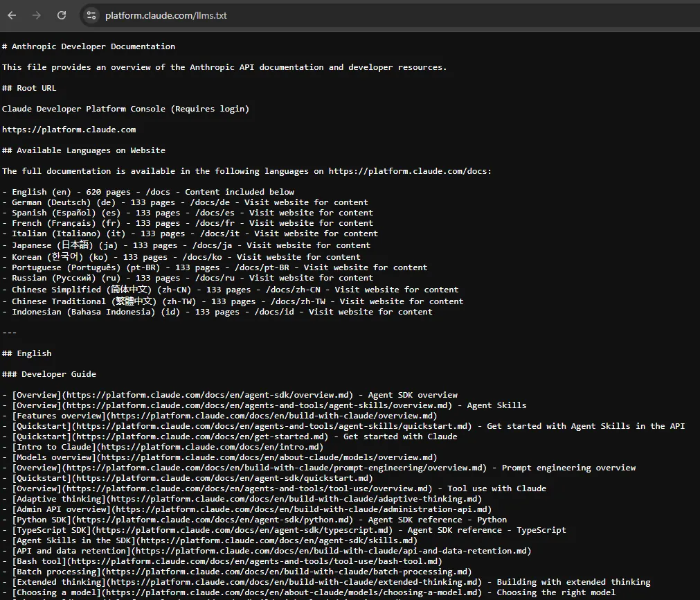Click the 'Italian (Italiano) (it)' line
This screenshot has width=700, height=600.
tap(190, 233)
